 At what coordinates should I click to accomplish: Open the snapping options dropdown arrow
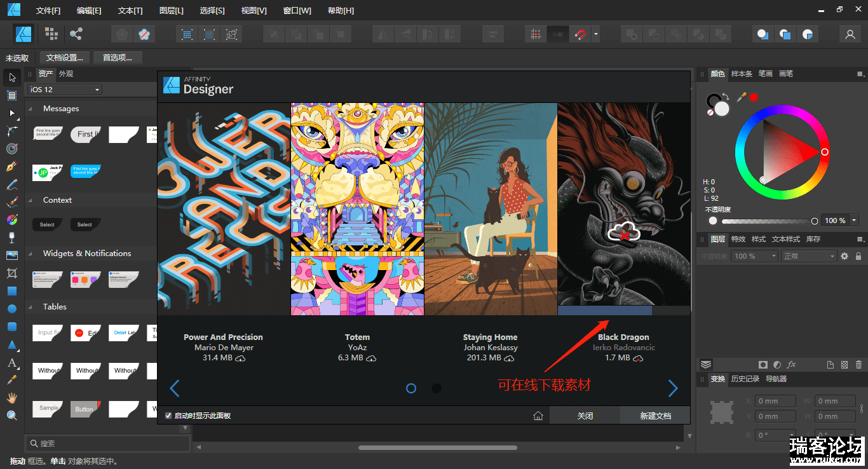coord(596,34)
